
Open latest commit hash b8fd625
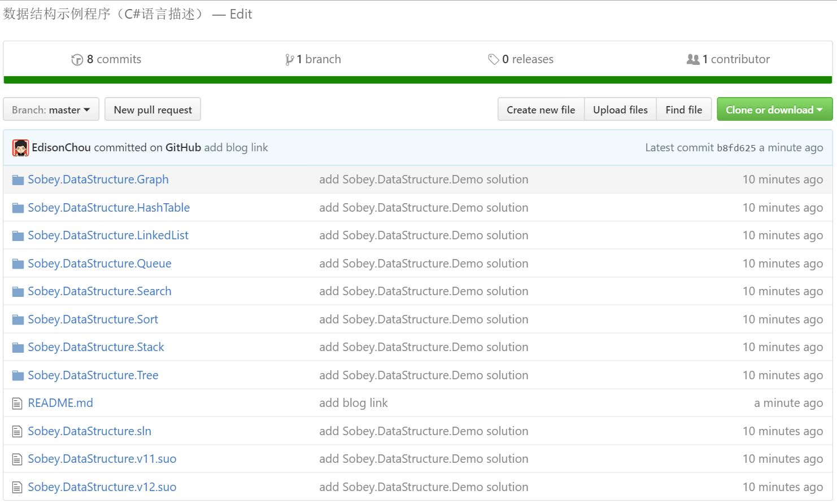click(x=736, y=148)
